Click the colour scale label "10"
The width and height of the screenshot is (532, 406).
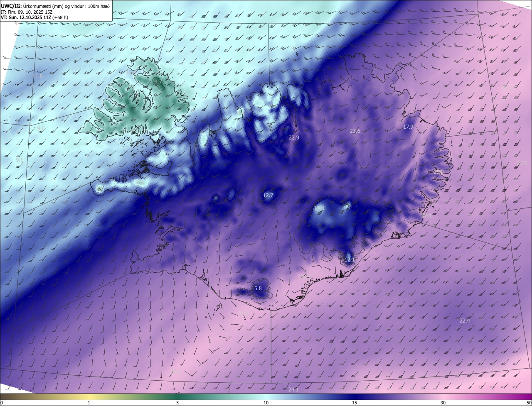pyautogui.click(x=266, y=403)
